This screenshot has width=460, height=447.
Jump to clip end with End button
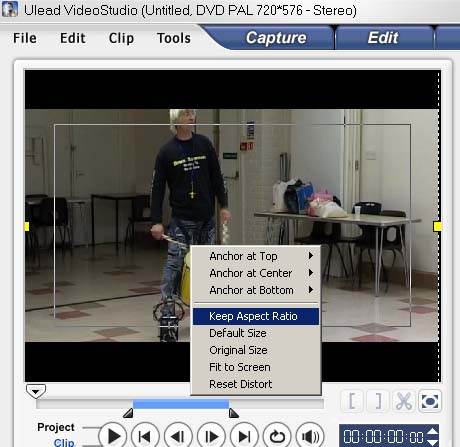pos(244,436)
